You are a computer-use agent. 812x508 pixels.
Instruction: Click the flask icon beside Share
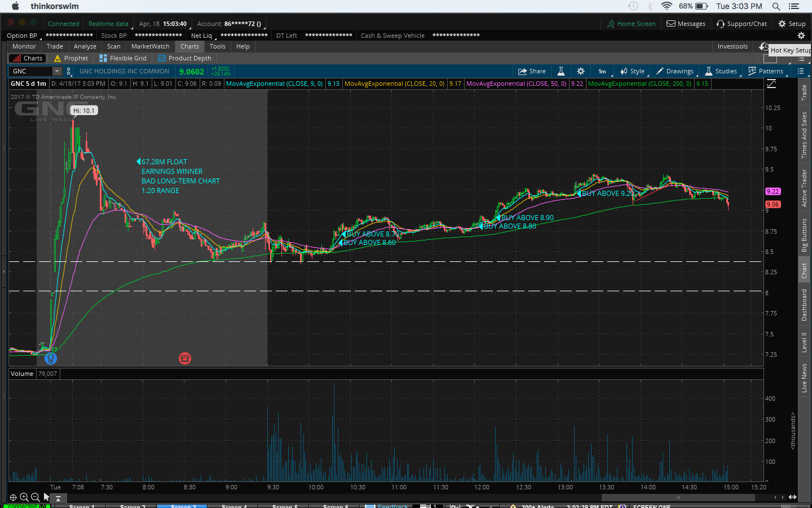[561, 71]
